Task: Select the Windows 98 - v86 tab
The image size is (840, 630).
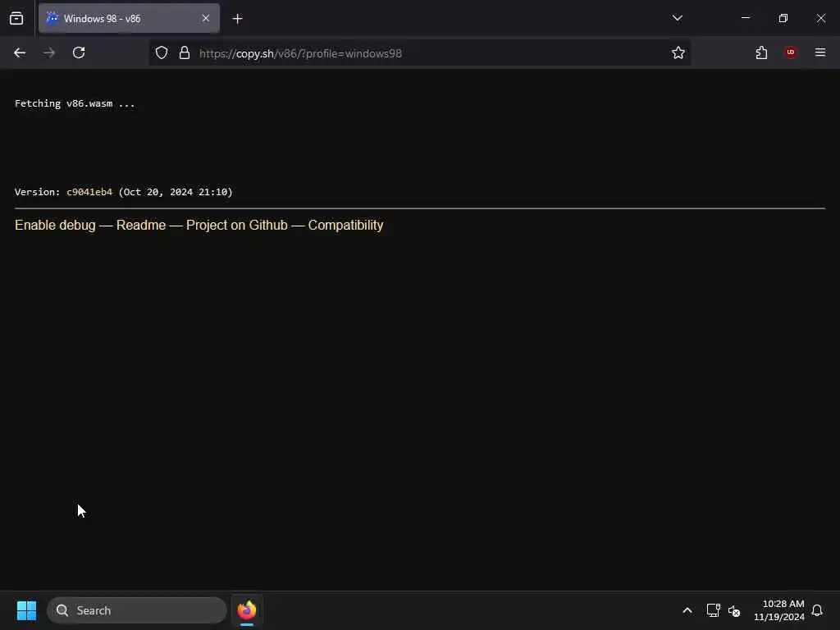Action: pos(129,18)
